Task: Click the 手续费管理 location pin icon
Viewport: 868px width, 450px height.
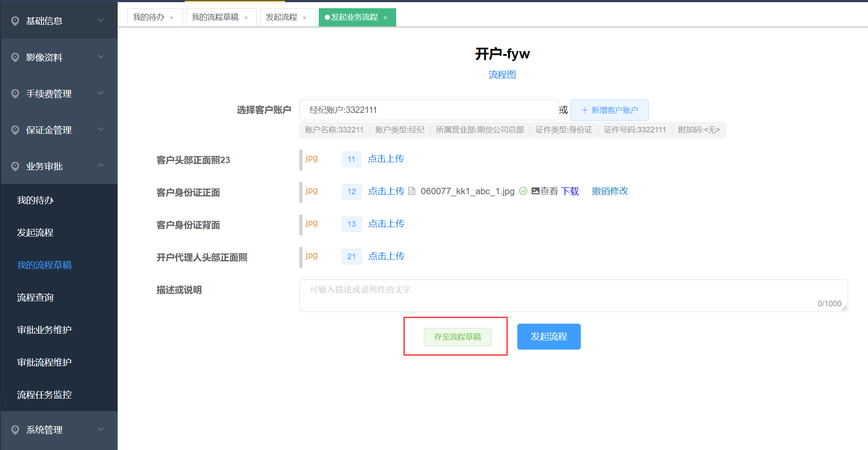Action: pos(15,93)
